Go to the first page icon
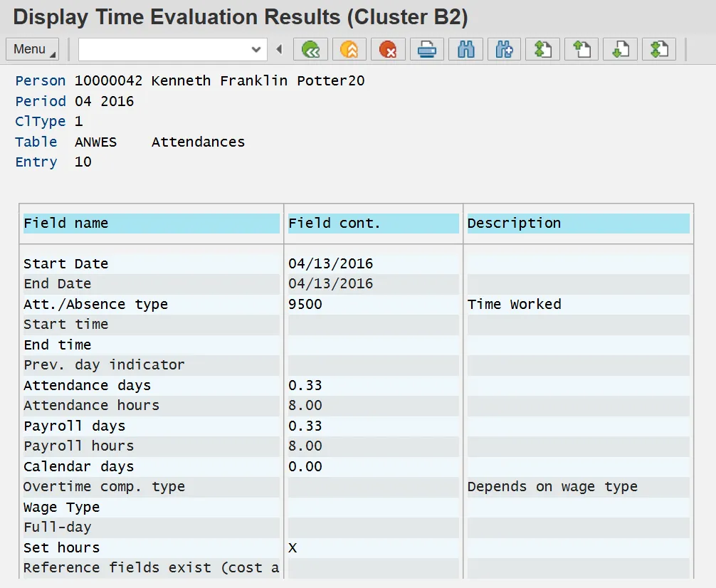The image size is (716, 588). 543,50
